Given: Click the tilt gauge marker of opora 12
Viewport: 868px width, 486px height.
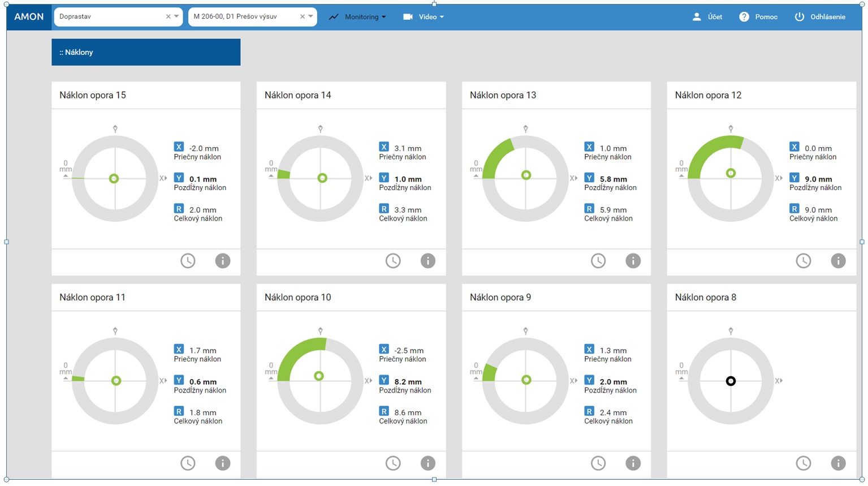Looking at the screenshot, I should coord(731,173).
